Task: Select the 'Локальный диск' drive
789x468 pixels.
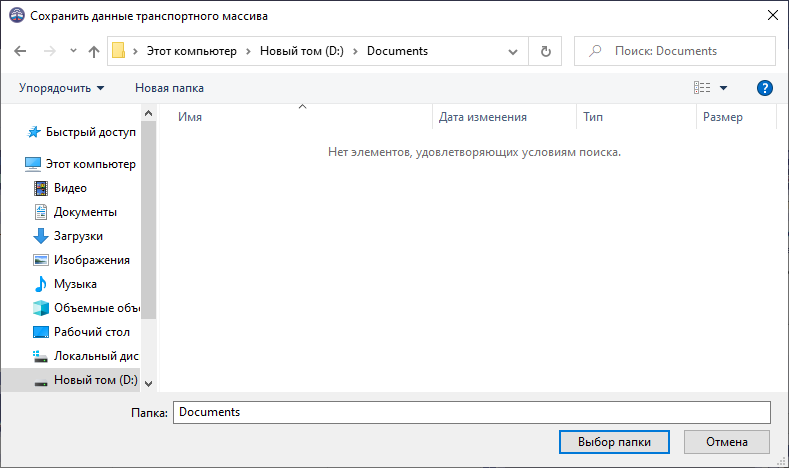Action: (x=96, y=356)
